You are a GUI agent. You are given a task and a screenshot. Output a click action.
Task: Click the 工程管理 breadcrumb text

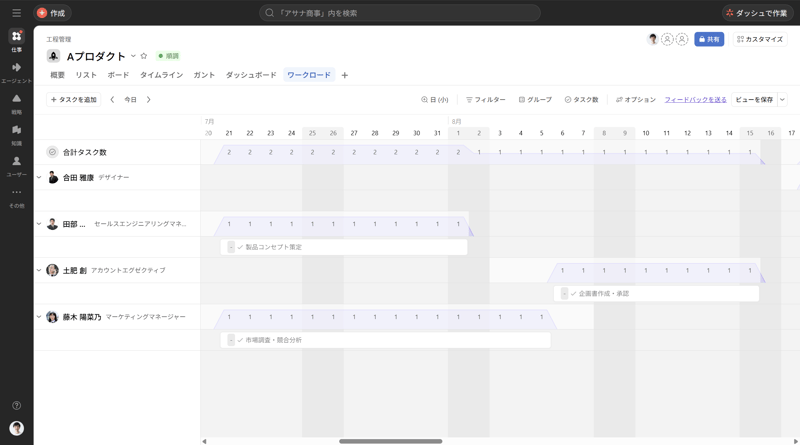(x=59, y=39)
